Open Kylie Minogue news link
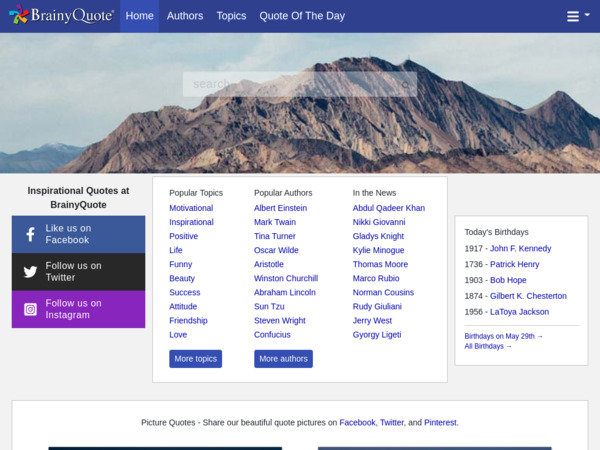The width and height of the screenshot is (600, 450). point(378,250)
